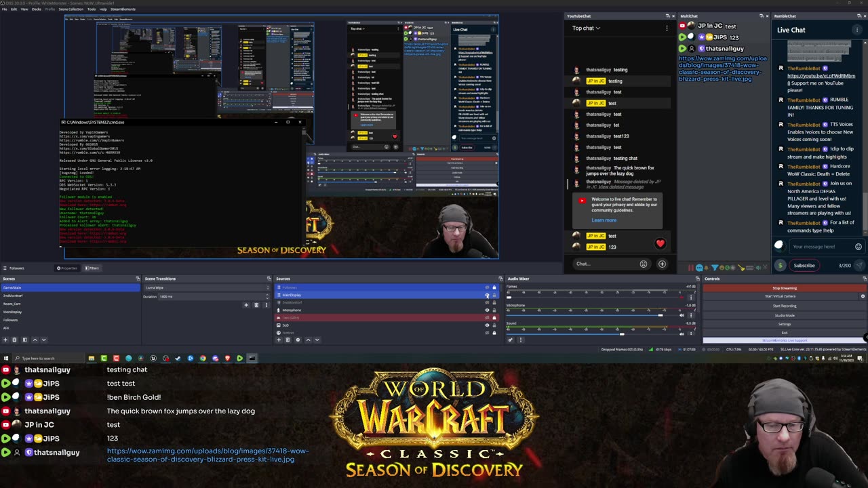Image resolution: width=868 pixels, height=488 pixels.
Task: Toggle visibility of the Microphone source
Action: [487, 310]
